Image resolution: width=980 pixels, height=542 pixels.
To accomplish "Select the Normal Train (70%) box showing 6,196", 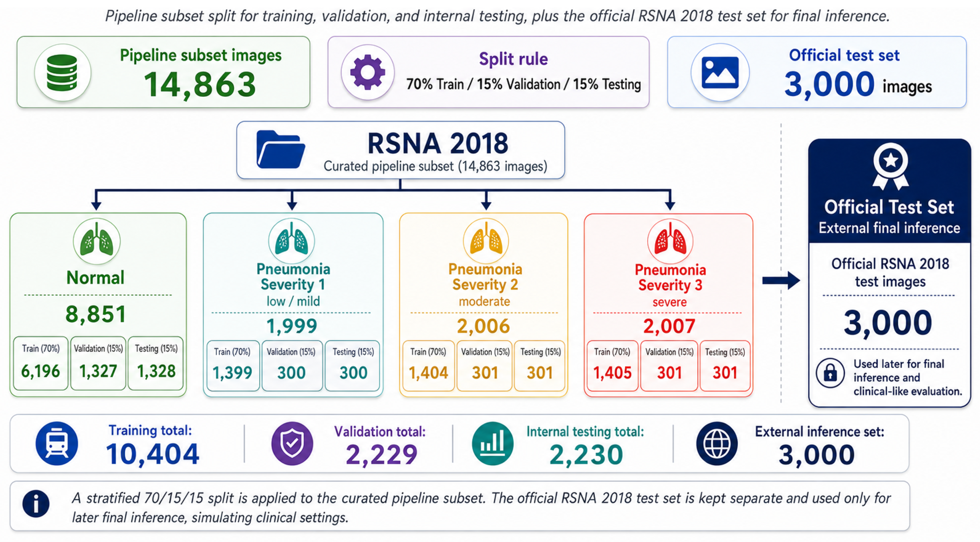I will point(41,363).
